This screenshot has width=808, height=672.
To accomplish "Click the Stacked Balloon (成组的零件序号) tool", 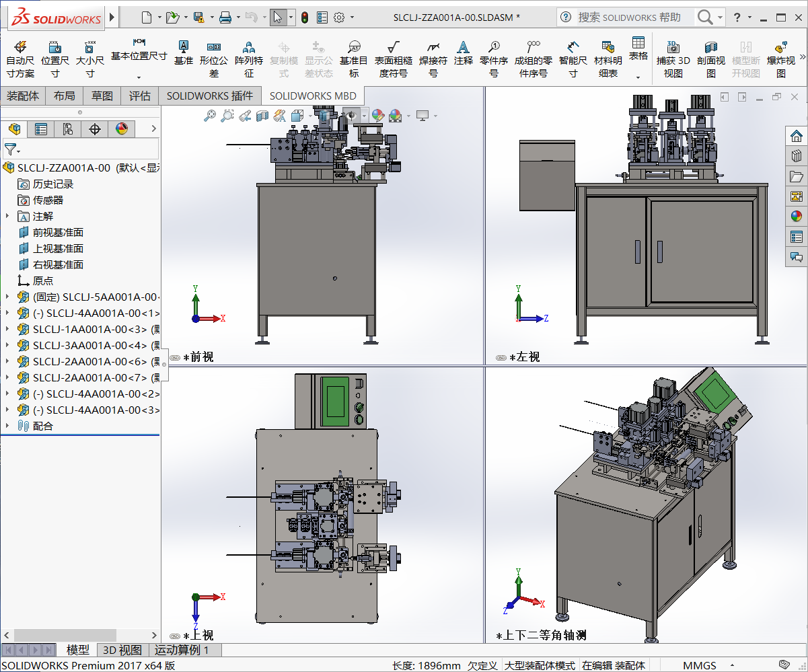I will [534, 59].
